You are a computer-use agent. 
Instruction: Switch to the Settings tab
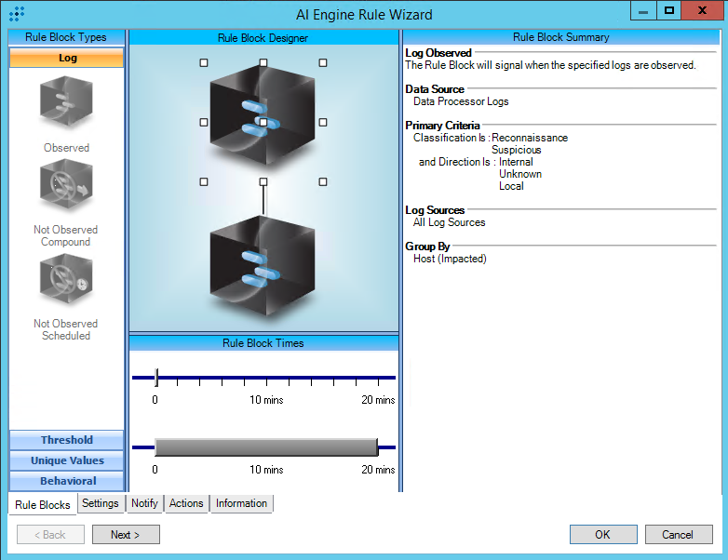pyautogui.click(x=100, y=503)
